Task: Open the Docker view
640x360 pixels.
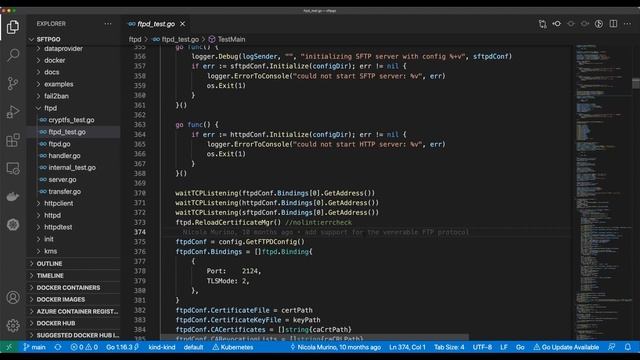Action: (13, 197)
